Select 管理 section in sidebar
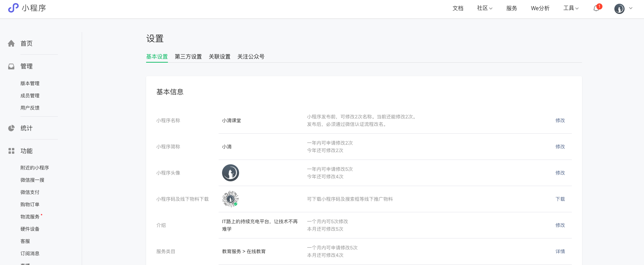This screenshot has width=644, height=265. tap(27, 66)
